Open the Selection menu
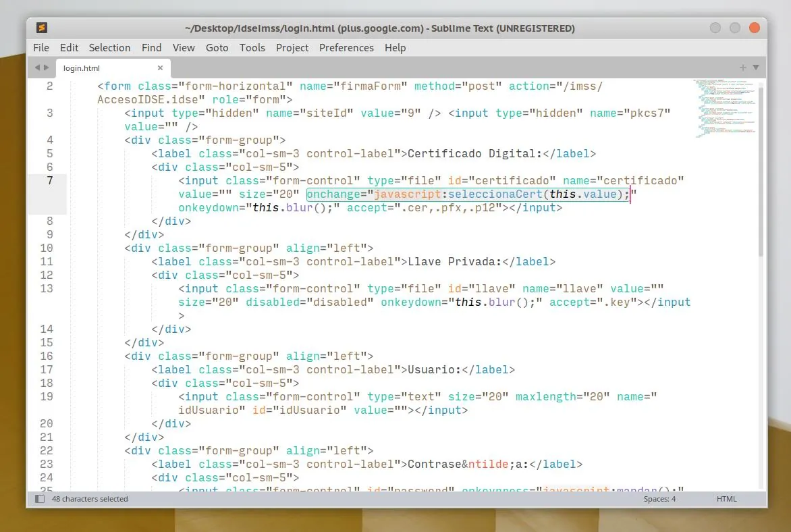The width and height of the screenshot is (791, 532). [109, 48]
